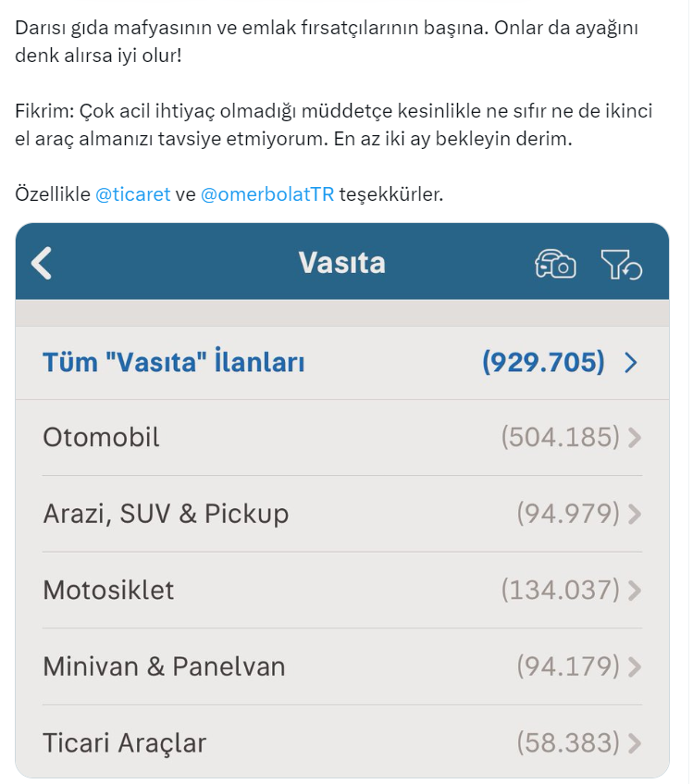Select the Ticari Araçlar label

click(x=124, y=742)
